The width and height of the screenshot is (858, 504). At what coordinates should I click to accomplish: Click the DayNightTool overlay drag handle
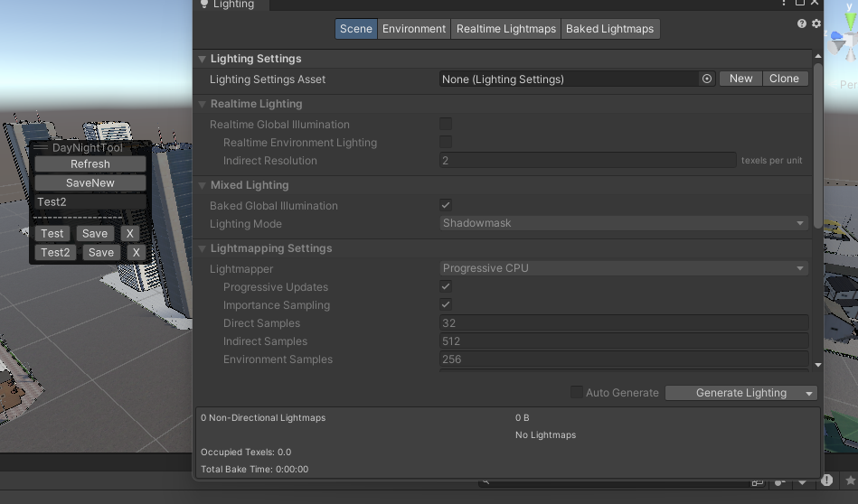click(x=41, y=147)
